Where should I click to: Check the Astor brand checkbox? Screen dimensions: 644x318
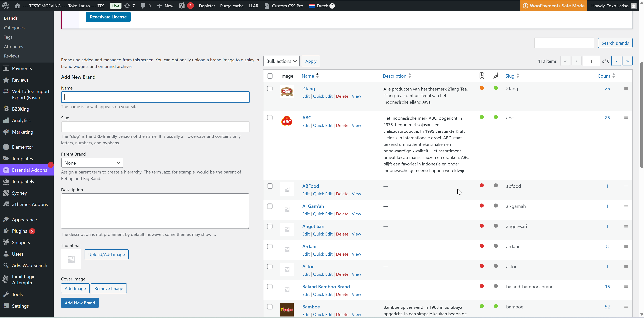pyautogui.click(x=270, y=267)
